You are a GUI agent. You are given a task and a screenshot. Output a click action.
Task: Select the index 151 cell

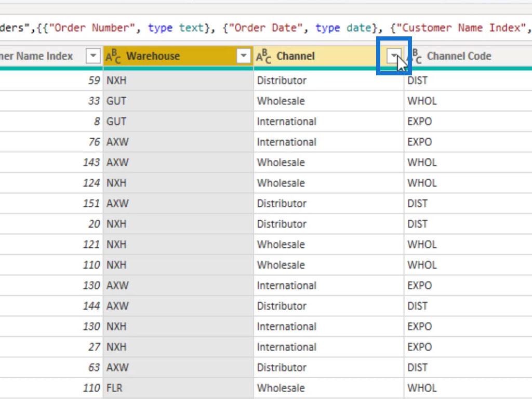point(51,203)
